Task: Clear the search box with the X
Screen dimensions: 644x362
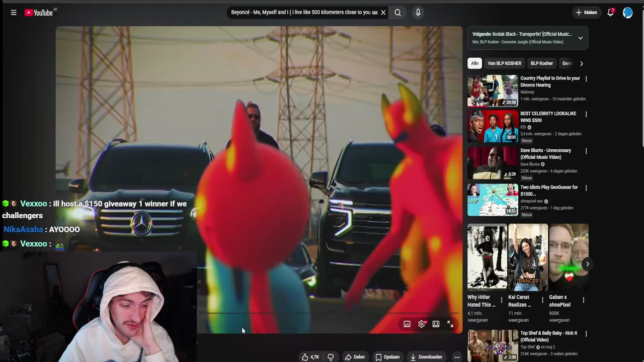Action: [x=383, y=13]
